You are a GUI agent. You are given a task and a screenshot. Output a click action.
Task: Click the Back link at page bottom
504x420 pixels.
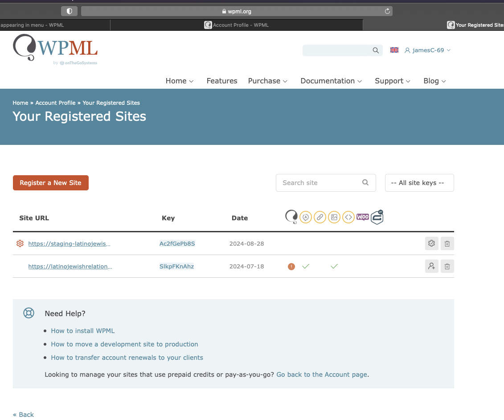coord(24,415)
